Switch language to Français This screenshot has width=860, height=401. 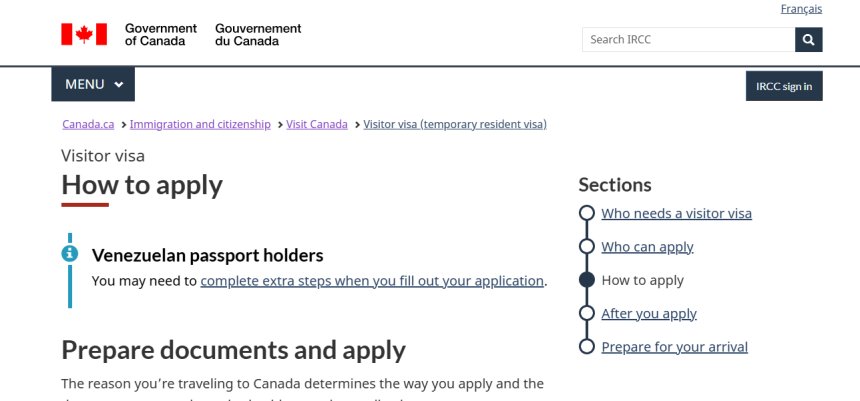click(x=801, y=9)
